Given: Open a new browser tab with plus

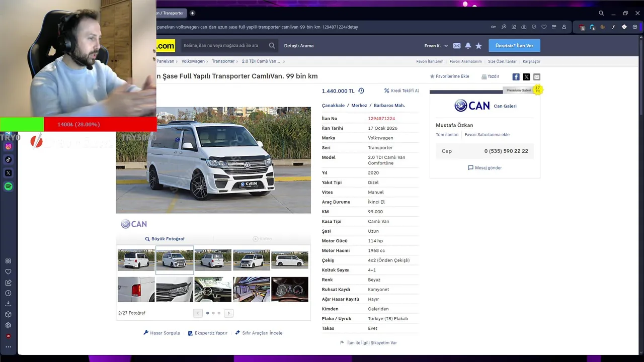Looking at the screenshot, I should pos(192,13).
